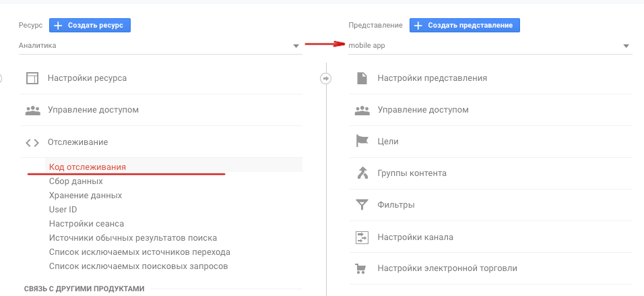644x296 pixels.
Task: Select Список исключаемых поисковых запросов
Action: point(138,266)
